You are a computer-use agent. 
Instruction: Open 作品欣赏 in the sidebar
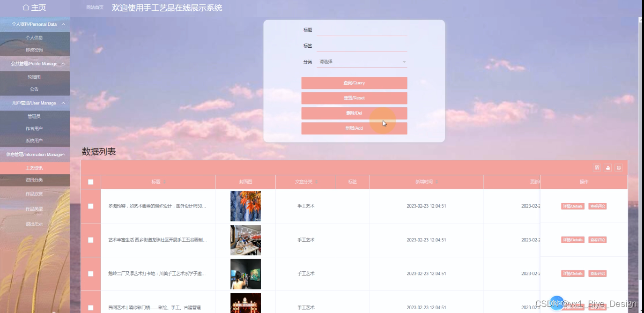click(x=35, y=194)
